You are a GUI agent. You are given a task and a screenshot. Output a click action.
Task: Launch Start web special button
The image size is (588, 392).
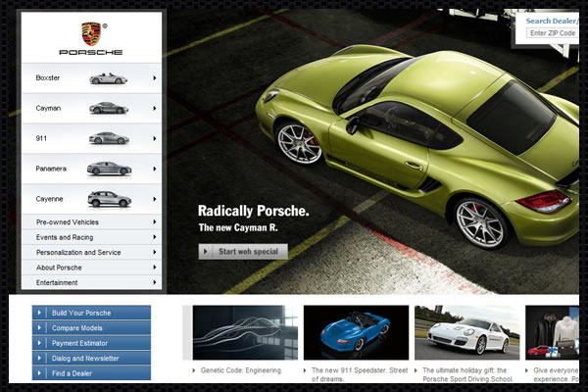[243, 251]
